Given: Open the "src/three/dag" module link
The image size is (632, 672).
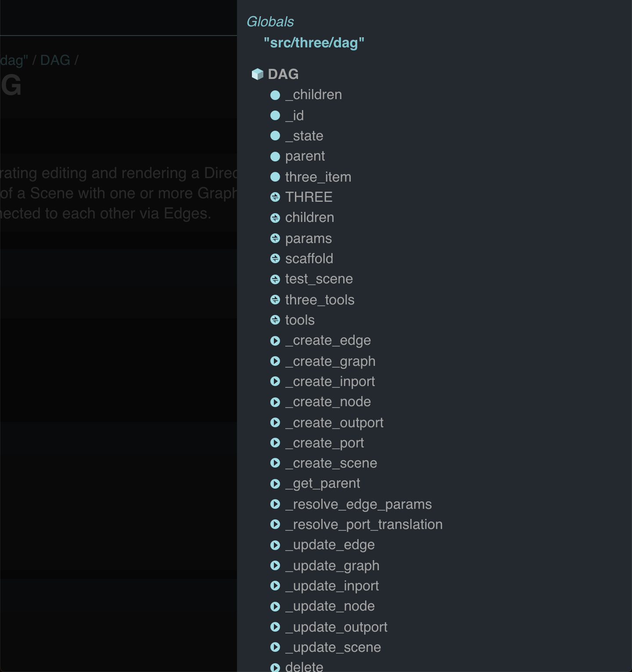Looking at the screenshot, I should (315, 43).
